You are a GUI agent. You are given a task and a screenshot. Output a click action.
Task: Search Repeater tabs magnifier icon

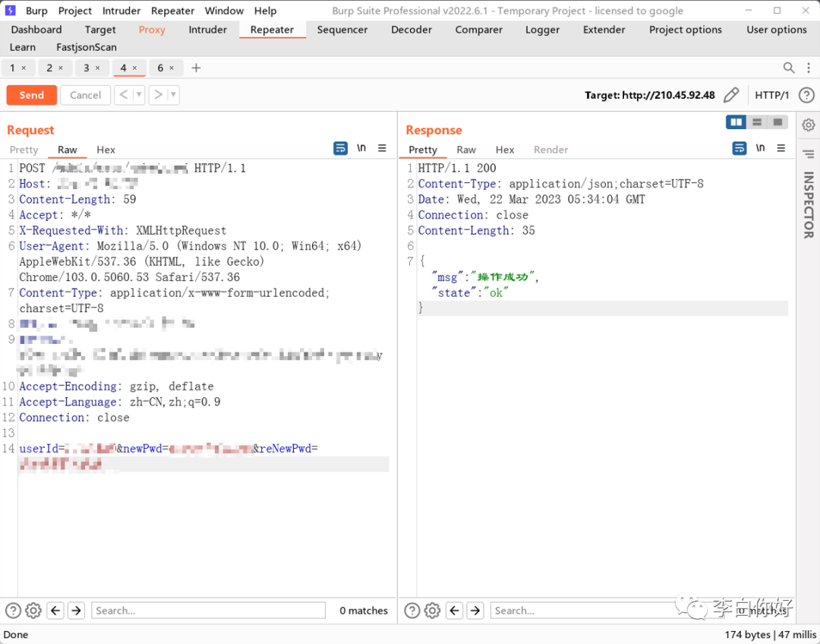(x=789, y=68)
